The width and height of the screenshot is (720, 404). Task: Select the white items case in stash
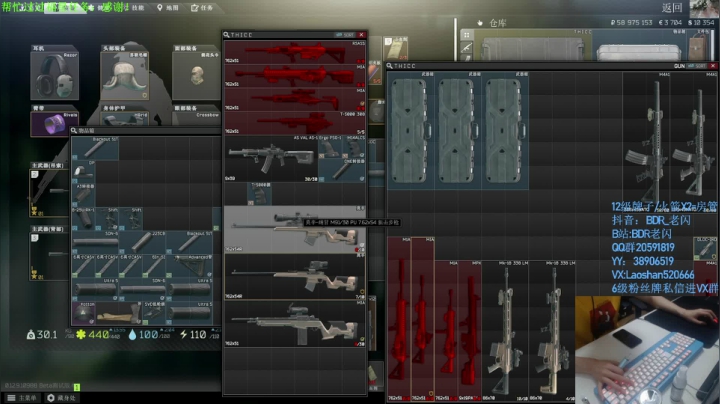tap(639, 46)
